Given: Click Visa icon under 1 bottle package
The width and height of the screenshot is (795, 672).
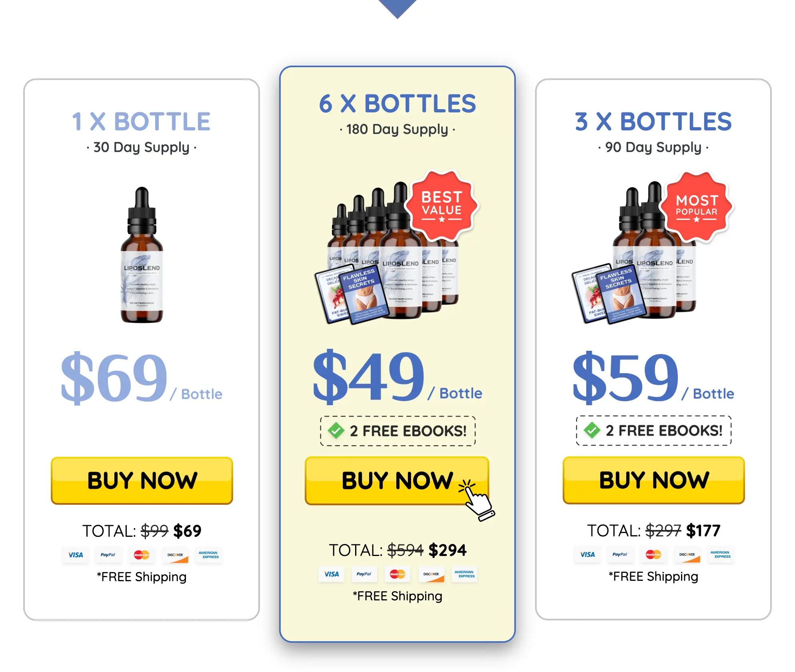Looking at the screenshot, I should [76, 555].
